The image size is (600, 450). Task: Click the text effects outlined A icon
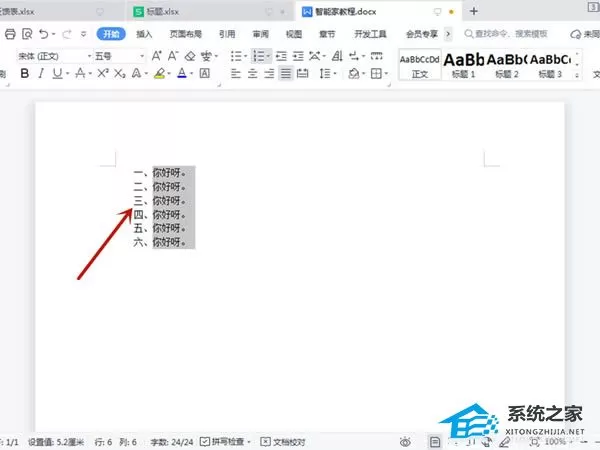click(x=137, y=73)
